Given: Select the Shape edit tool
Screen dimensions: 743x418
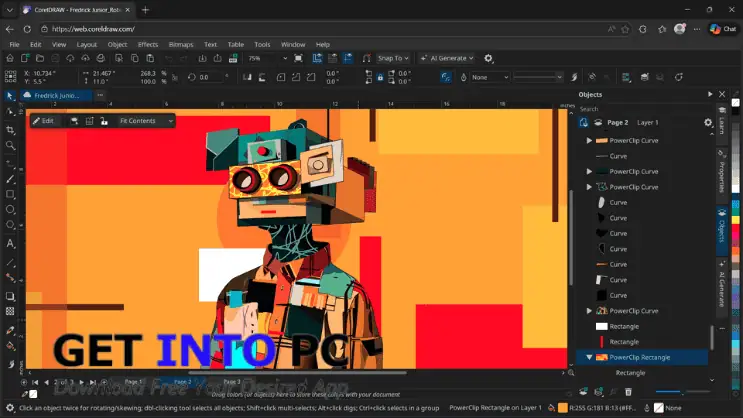Looking at the screenshot, I should (x=10, y=111).
